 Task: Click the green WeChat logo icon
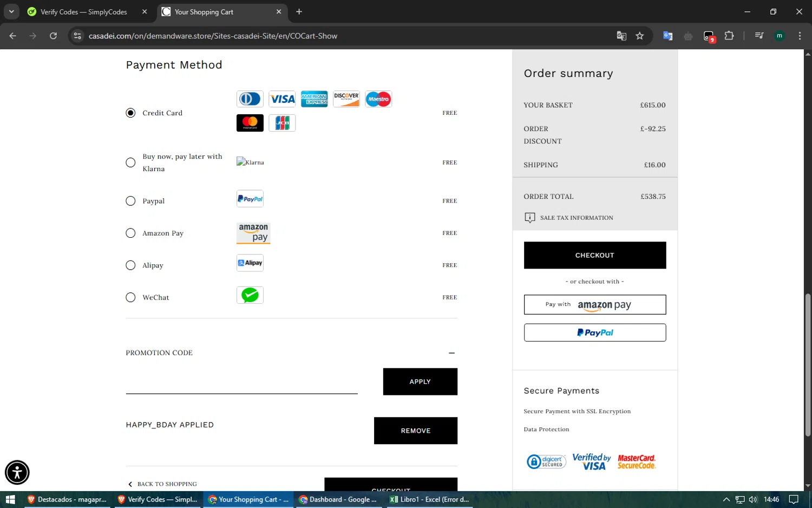tap(250, 295)
